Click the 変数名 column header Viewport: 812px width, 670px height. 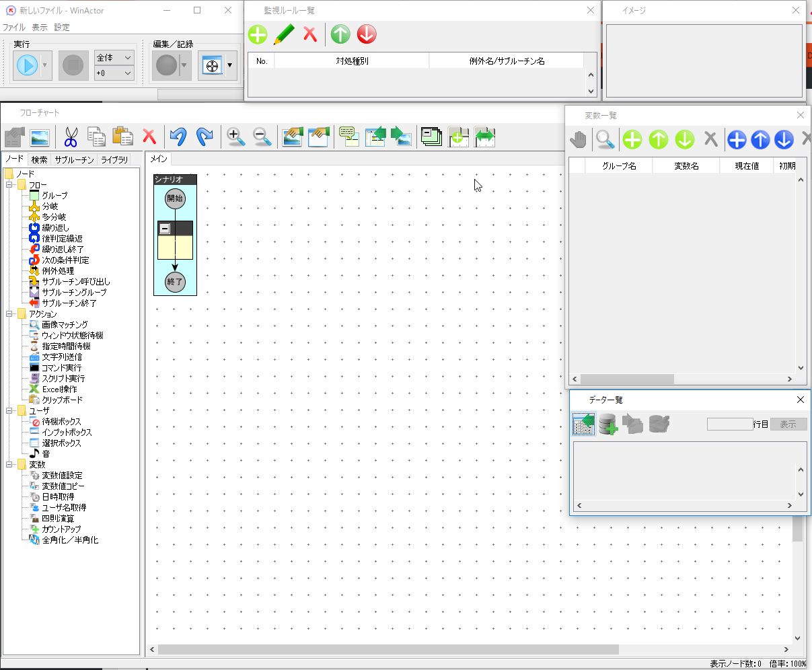point(686,165)
